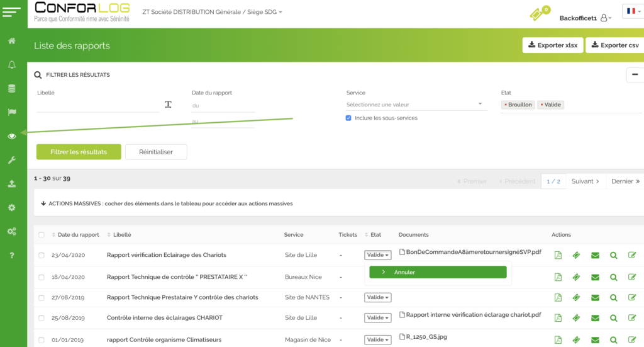Click the magnifier view icon on 27/08/2019 row
Screen dimensions: 644x347
614,297
